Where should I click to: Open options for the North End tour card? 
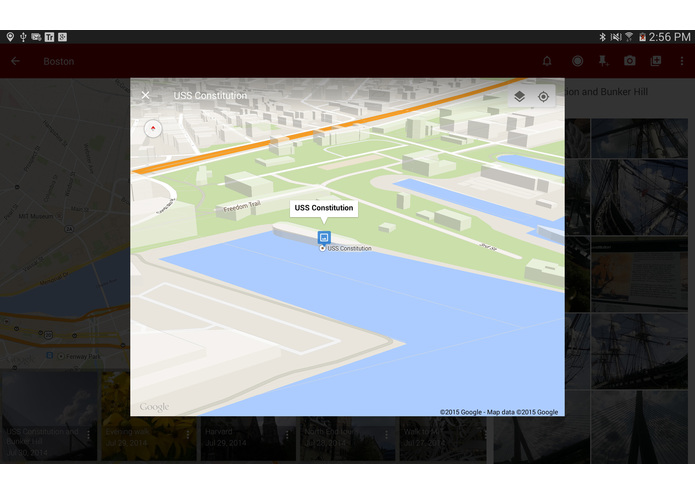(x=387, y=435)
